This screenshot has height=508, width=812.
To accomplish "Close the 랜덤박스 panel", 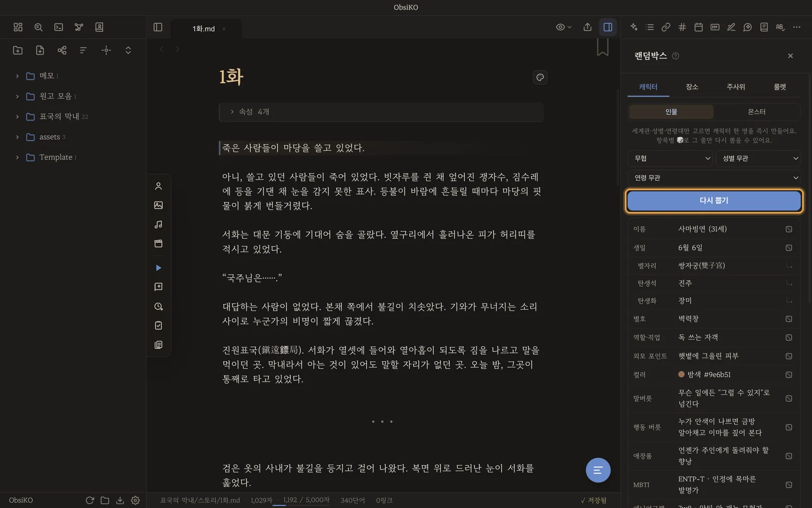I will [790, 56].
